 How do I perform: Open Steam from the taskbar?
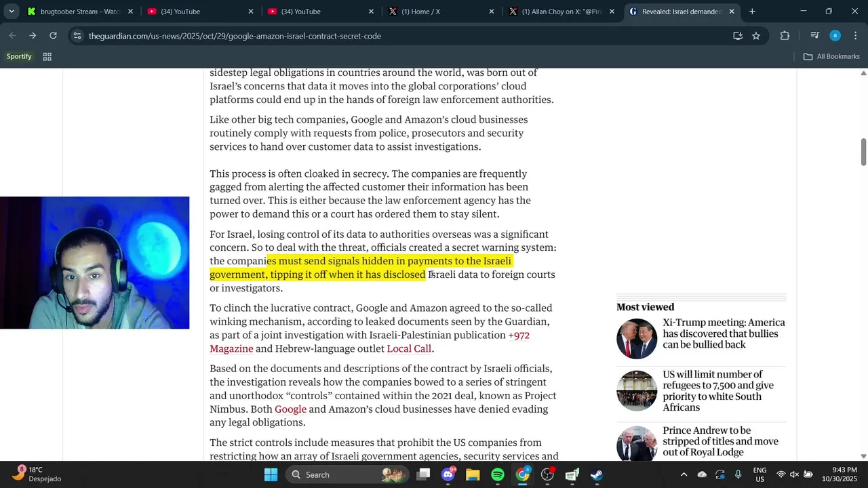point(597,474)
